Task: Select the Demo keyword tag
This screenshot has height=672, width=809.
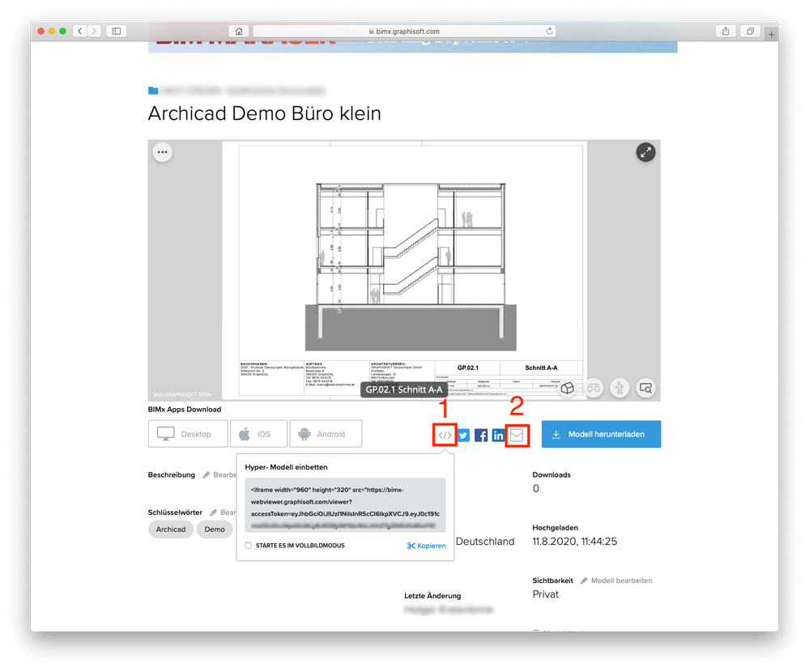Action: (215, 530)
